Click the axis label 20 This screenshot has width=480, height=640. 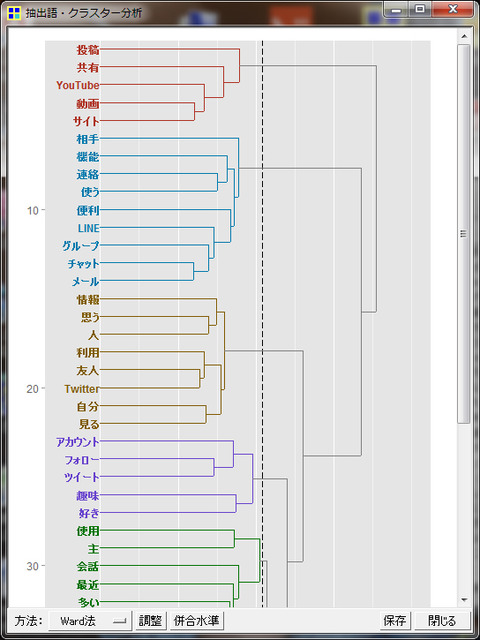(33, 389)
